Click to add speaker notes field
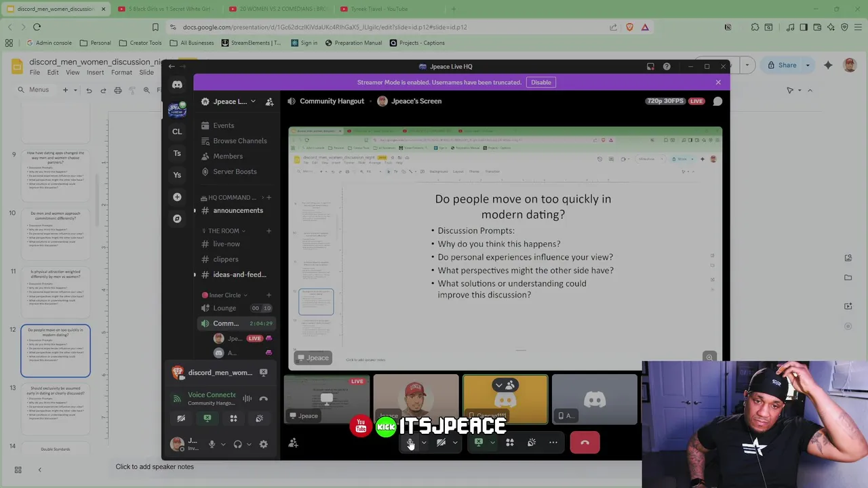Image resolution: width=868 pixels, height=488 pixels. [x=155, y=466]
